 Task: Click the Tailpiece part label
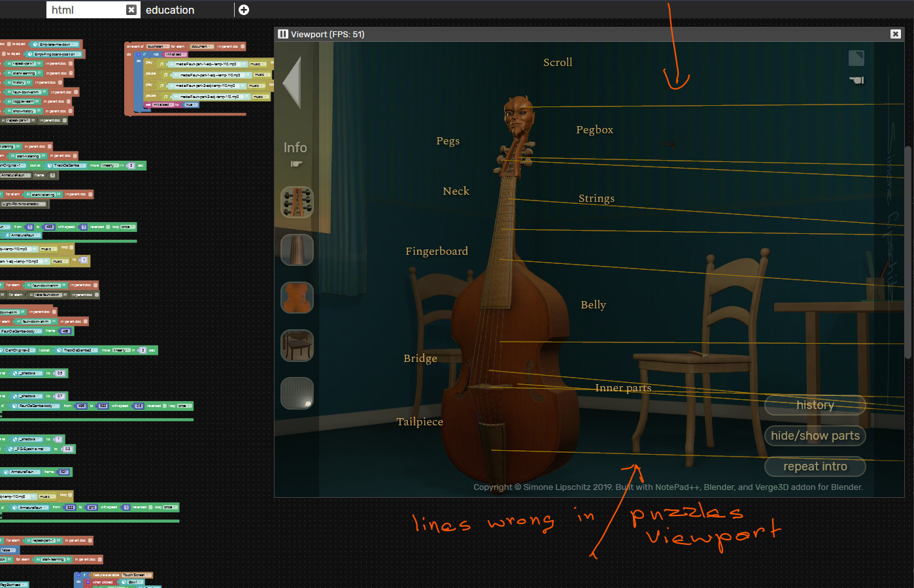(420, 421)
